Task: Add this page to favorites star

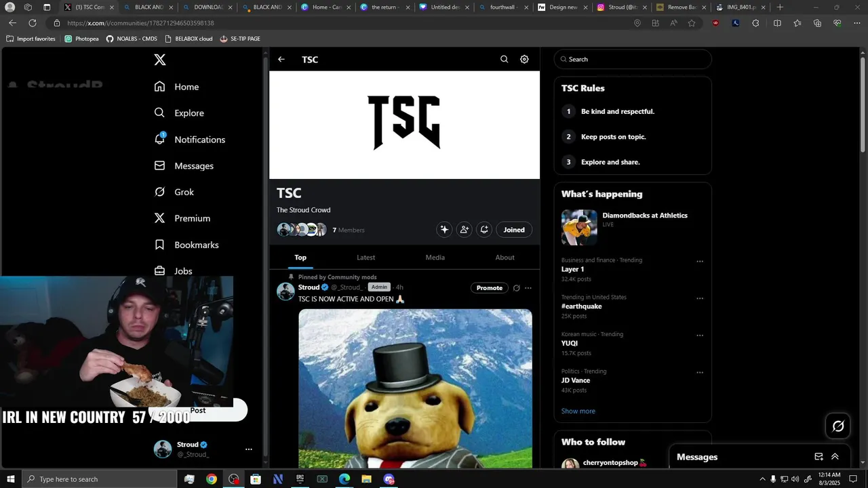Action: tap(692, 23)
